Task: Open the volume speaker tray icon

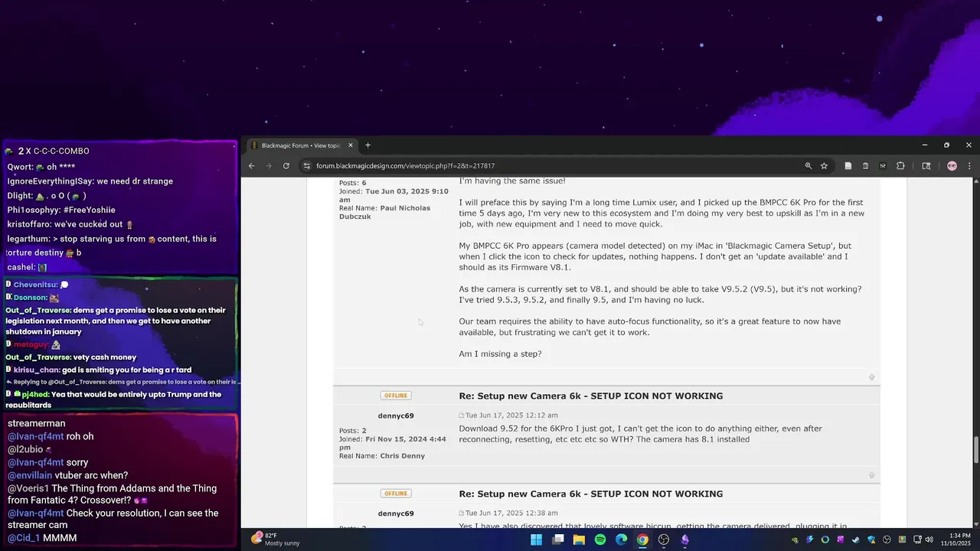Action: [929, 540]
